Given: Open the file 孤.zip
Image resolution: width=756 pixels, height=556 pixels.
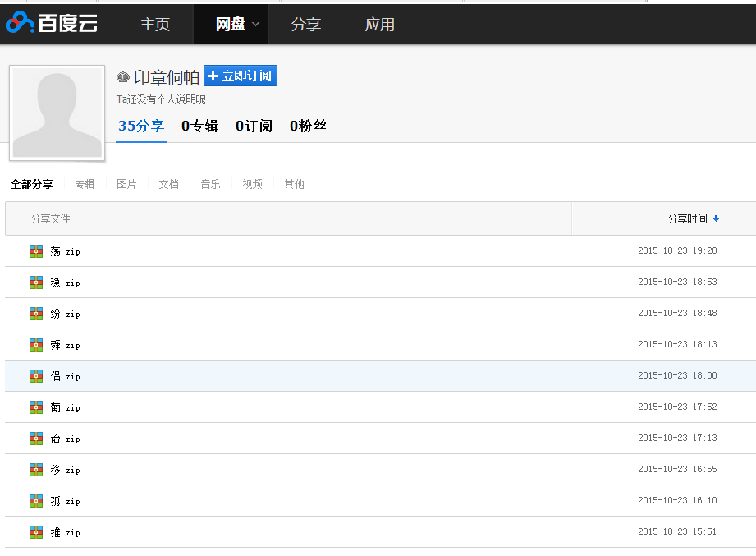Looking at the screenshot, I should 65,502.
